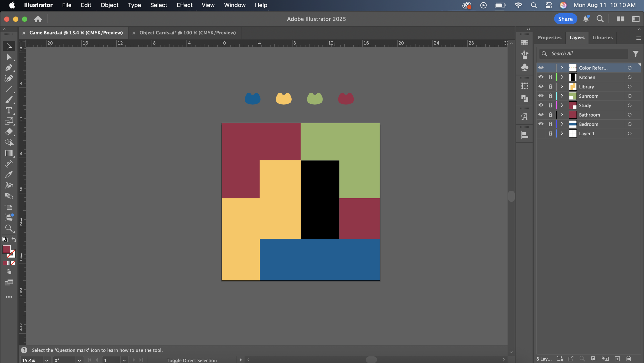Expand the Library layer contents
644x363 pixels.
click(x=562, y=87)
